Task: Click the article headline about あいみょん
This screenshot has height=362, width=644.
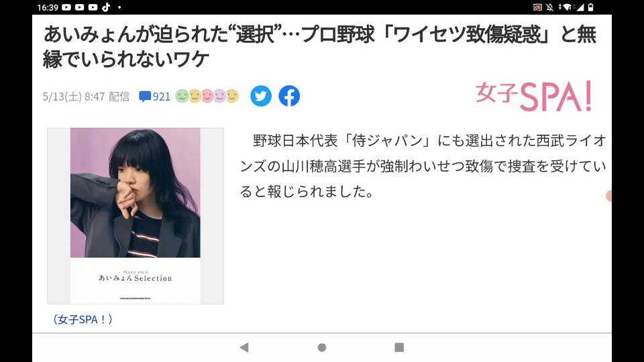Action: click(x=319, y=46)
